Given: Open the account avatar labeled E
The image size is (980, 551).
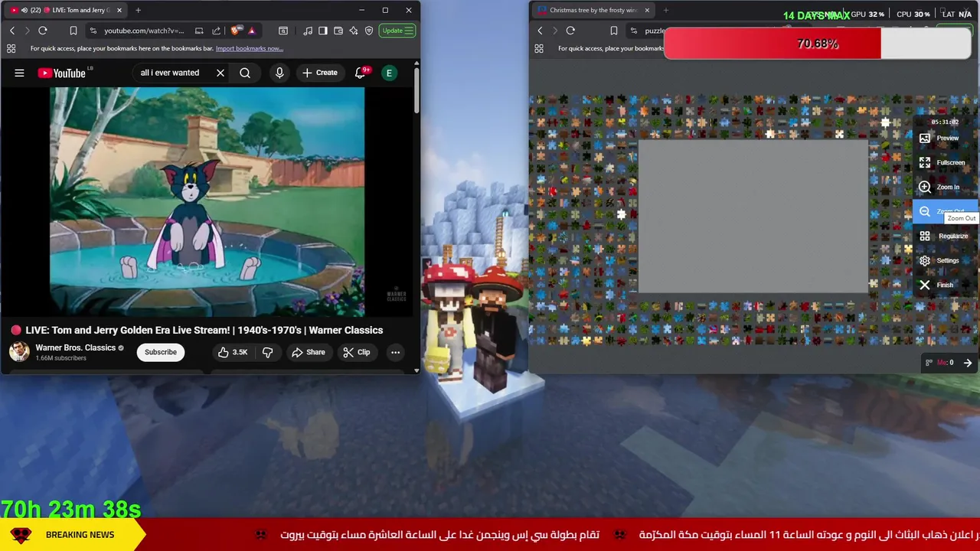Looking at the screenshot, I should click(389, 73).
